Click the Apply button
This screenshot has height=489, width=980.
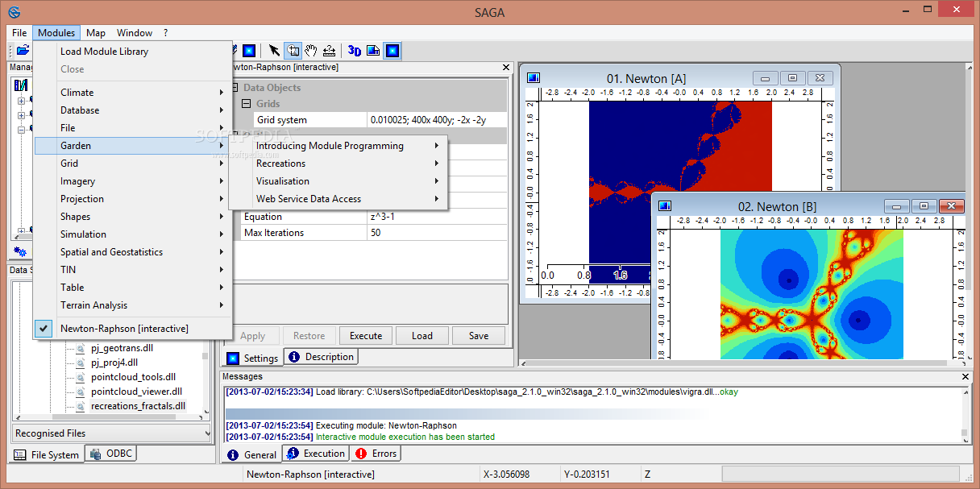(x=253, y=336)
